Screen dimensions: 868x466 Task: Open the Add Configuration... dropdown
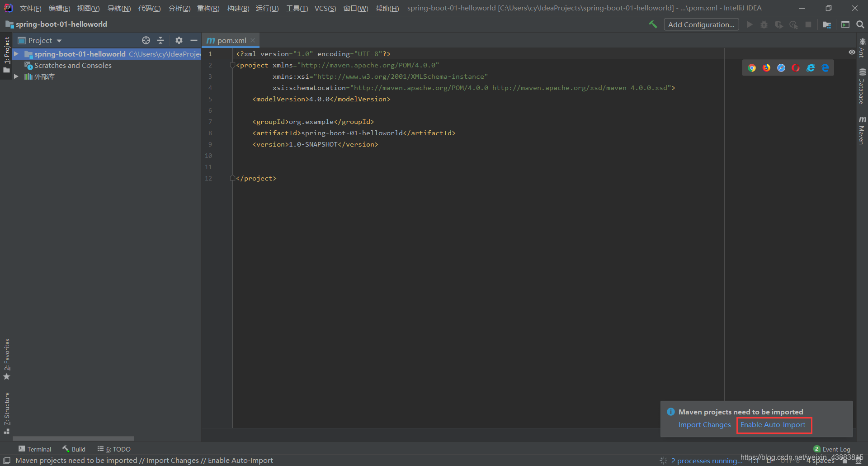701,24
